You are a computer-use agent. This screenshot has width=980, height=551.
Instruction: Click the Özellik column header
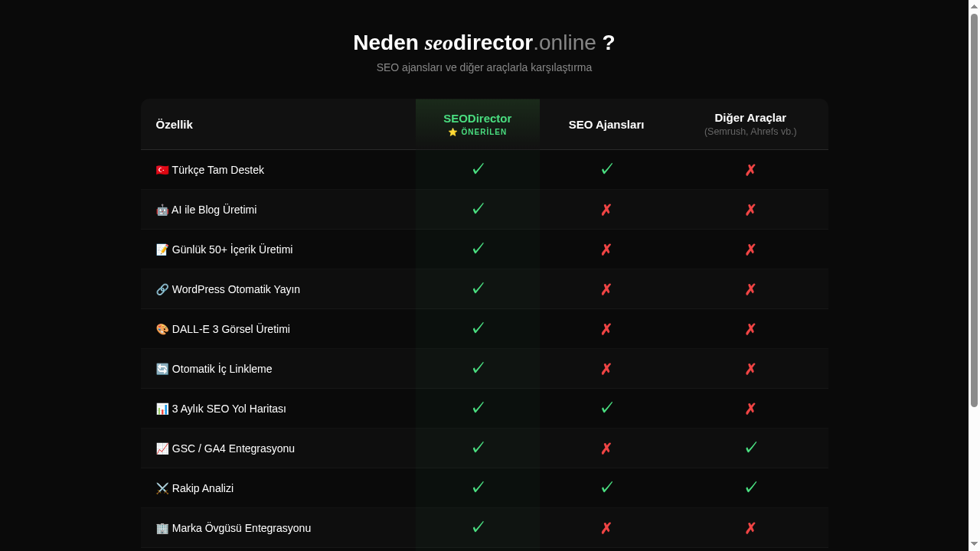175,125
